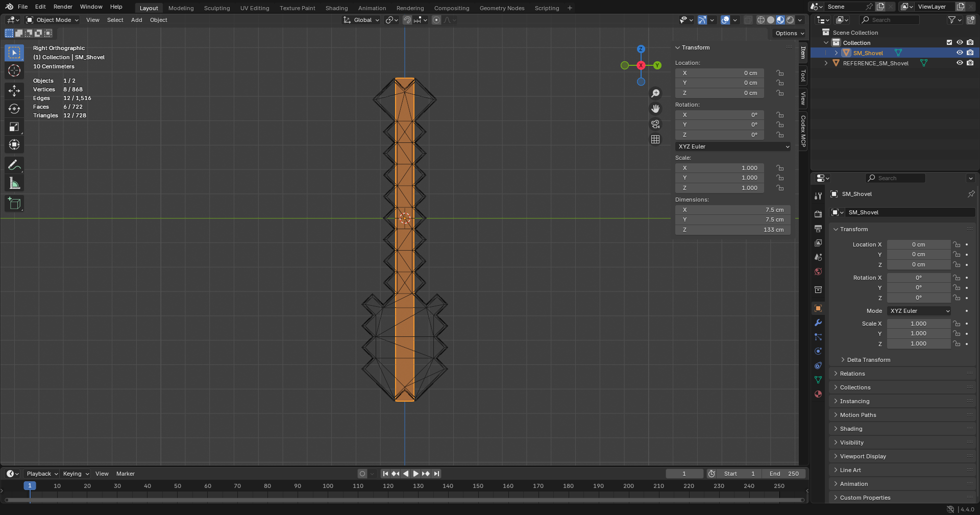
Task: Click the Dimensions Z 133 cm field
Action: point(733,230)
